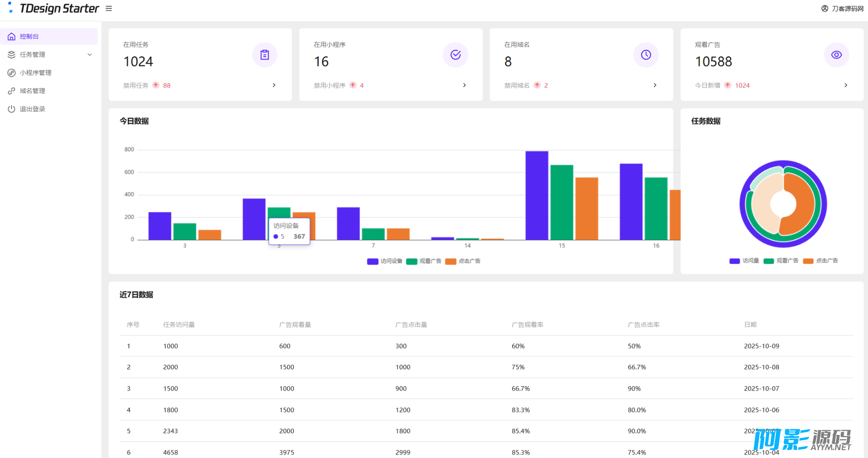Toggle 观看广告 series in bar chart legend
Viewport: 868px width, 458px height.
point(424,261)
